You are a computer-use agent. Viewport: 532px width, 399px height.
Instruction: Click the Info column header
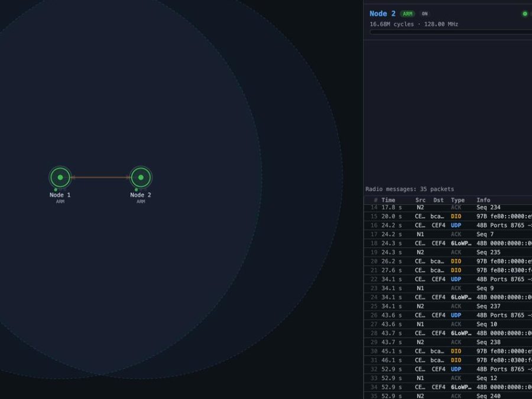click(x=483, y=200)
